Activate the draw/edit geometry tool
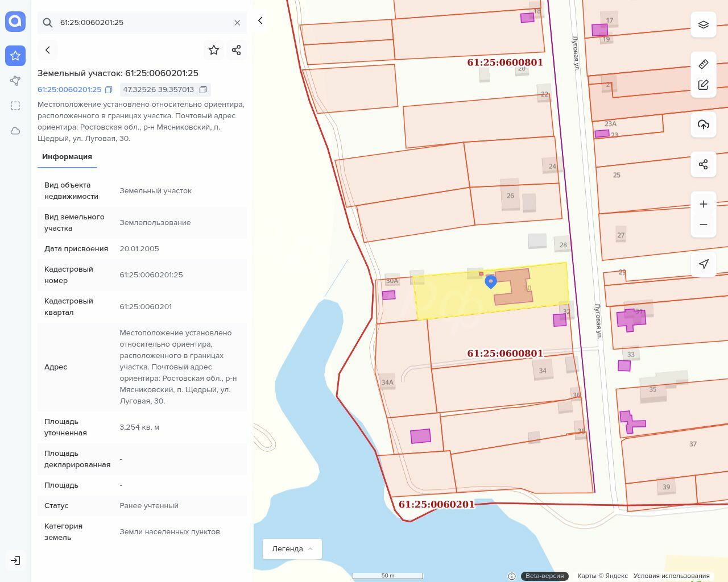 [703, 85]
